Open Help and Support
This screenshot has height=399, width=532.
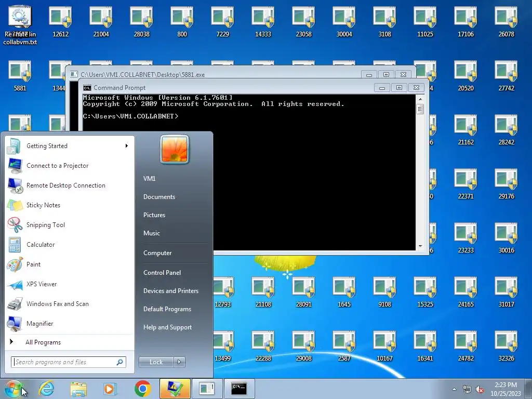pyautogui.click(x=168, y=327)
